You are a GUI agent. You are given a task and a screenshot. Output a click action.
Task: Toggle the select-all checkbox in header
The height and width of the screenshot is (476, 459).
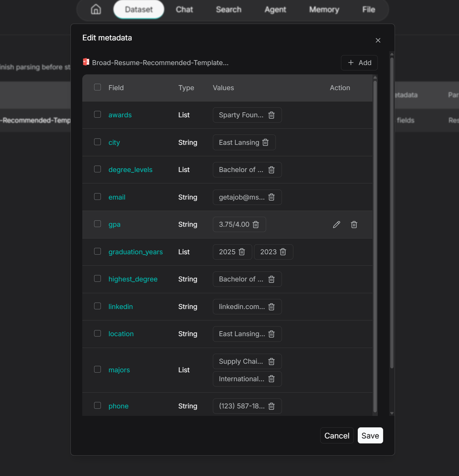pos(98,87)
